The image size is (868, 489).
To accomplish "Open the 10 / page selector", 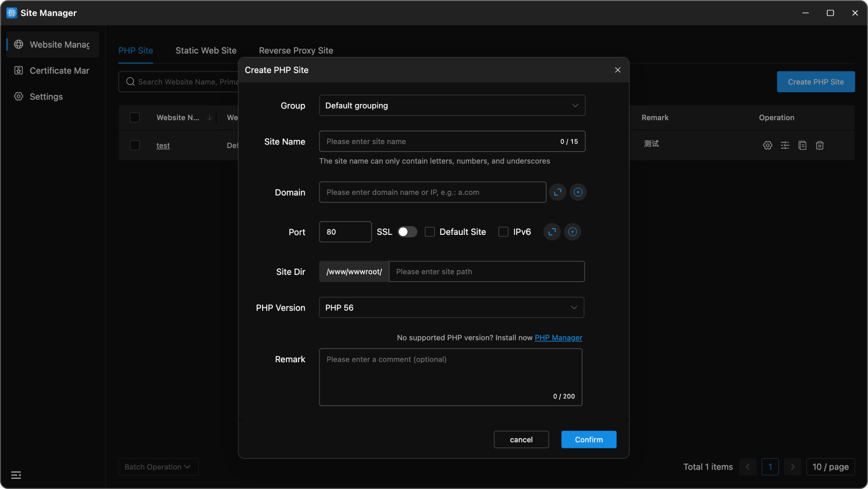I will point(830,467).
